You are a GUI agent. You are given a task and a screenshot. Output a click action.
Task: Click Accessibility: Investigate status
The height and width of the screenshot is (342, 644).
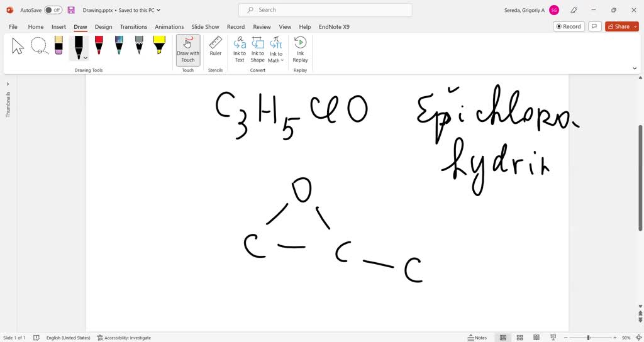click(124, 338)
